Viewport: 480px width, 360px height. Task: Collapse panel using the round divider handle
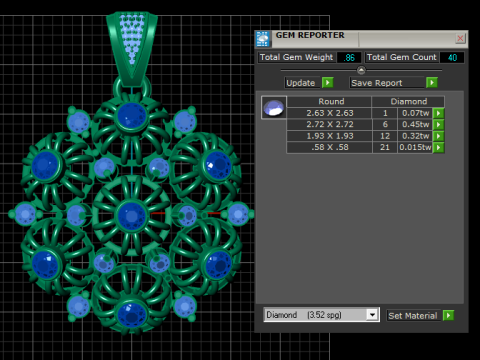(x=361, y=70)
